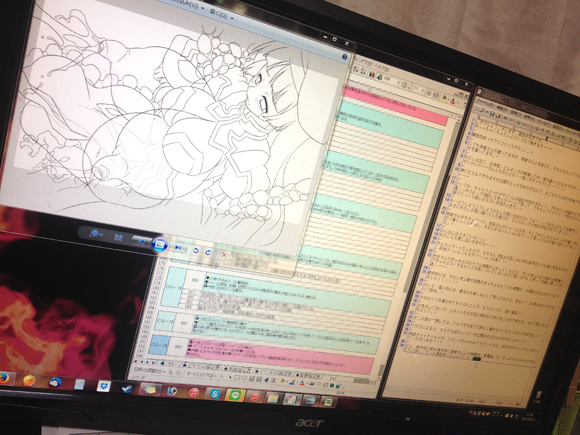Skip to next image in Photo Viewer

(x=178, y=247)
